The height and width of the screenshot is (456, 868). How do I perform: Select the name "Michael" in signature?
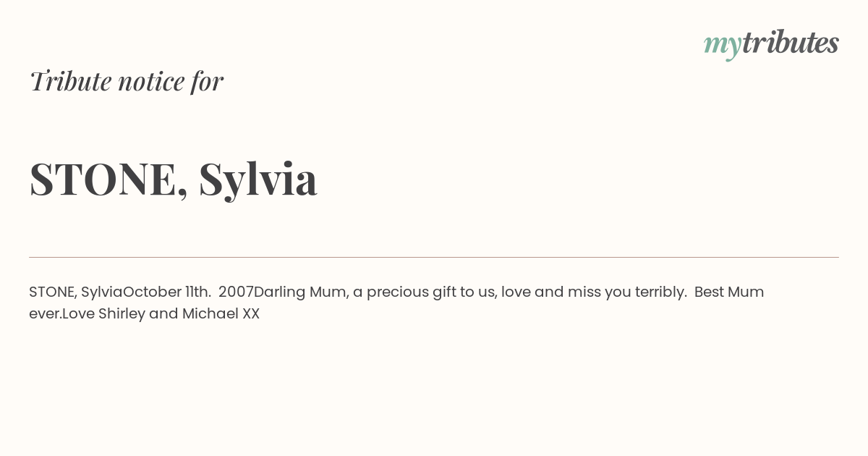(210, 314)
